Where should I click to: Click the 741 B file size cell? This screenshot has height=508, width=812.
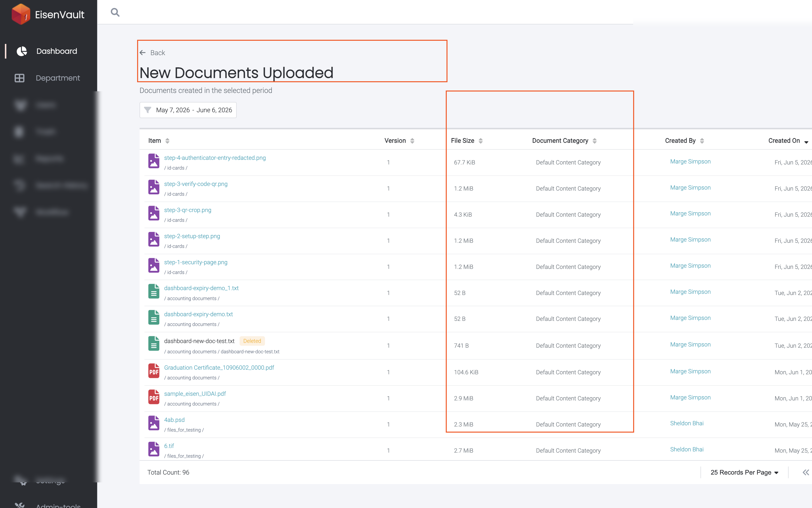(461, 346)
